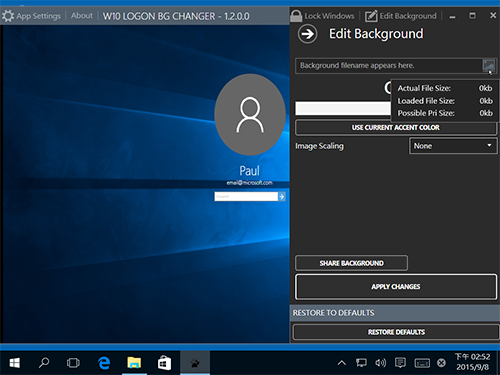
Task: Select the Edit Background menu label
Action: 408,16
